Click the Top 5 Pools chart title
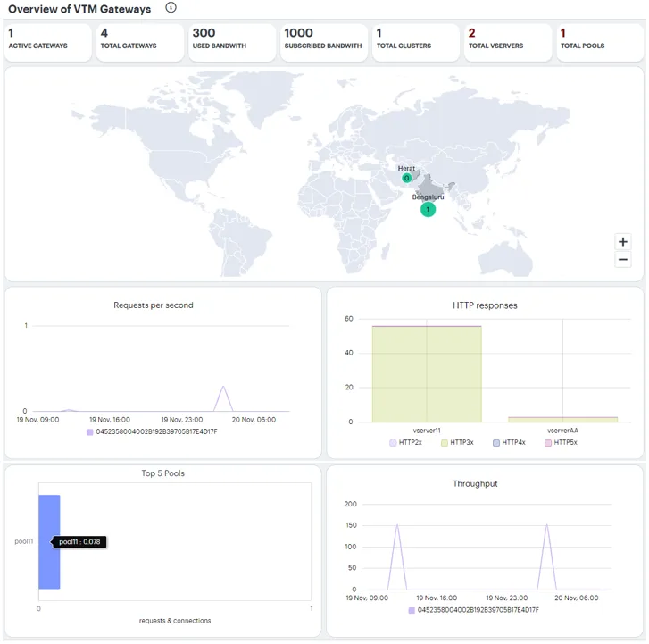 [163, 473]
